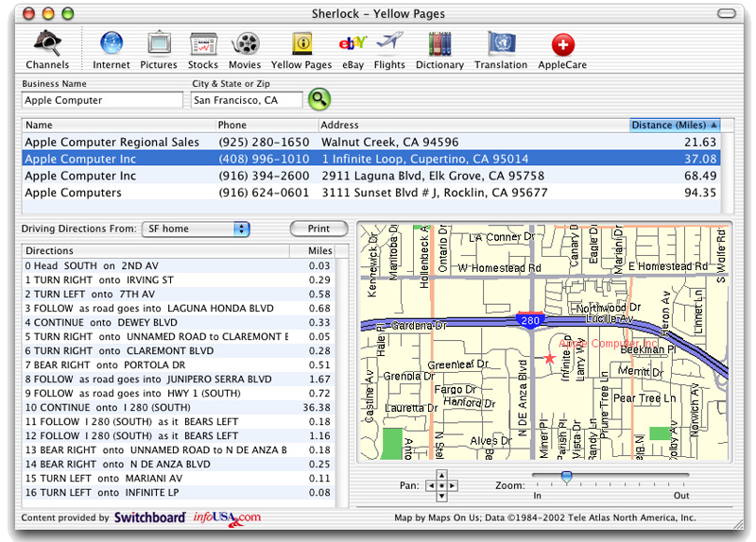
Task: Pan the map left
Action: [431, 485]
